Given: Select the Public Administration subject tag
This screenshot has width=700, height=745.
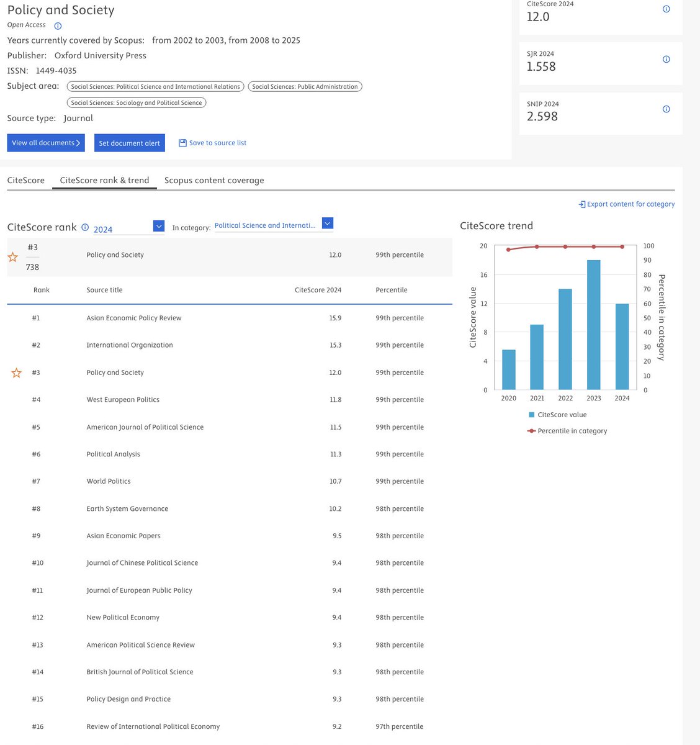Looking at the screenshot, I should coord(305,86).
